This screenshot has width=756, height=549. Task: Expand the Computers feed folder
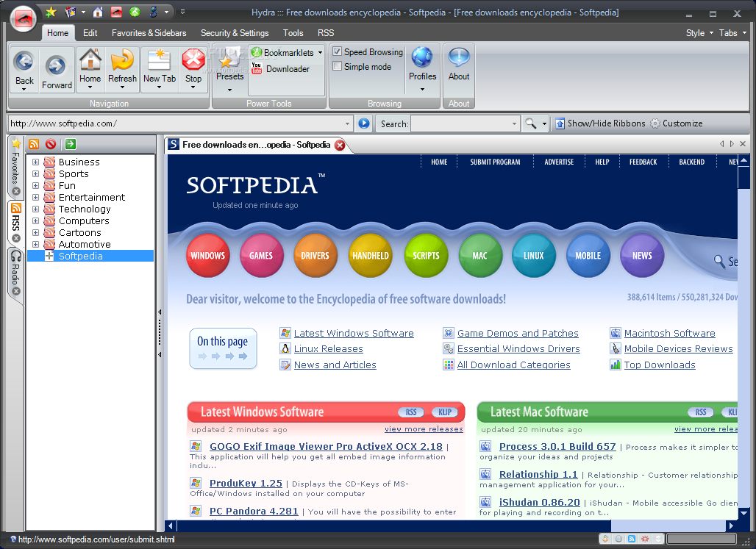pyautogui.click(x=36, y=220)
